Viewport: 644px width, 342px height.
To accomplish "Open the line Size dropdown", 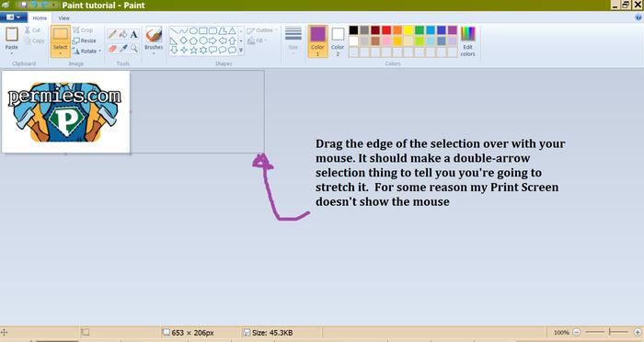I will pyautogui.click(x=293, y=40).
